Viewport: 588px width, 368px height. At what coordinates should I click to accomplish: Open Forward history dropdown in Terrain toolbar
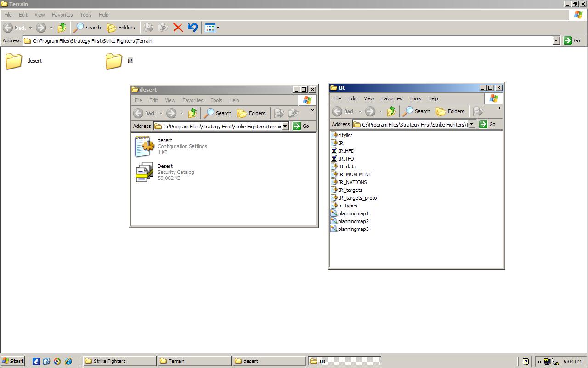(51, 28)
